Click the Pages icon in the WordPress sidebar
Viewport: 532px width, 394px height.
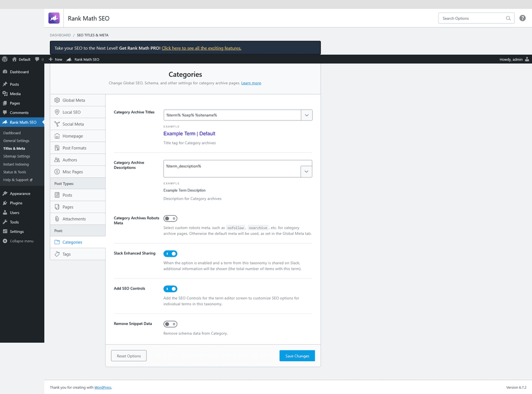[5, 103]
